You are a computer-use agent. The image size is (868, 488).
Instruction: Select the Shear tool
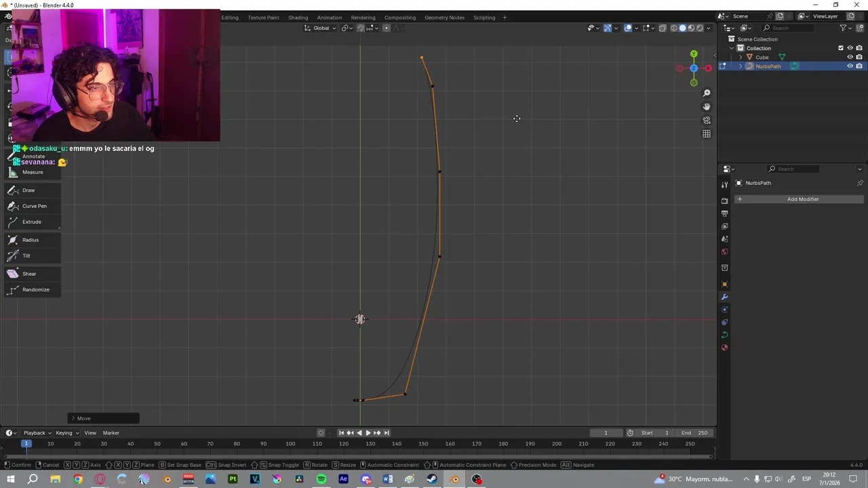(32, 274)
